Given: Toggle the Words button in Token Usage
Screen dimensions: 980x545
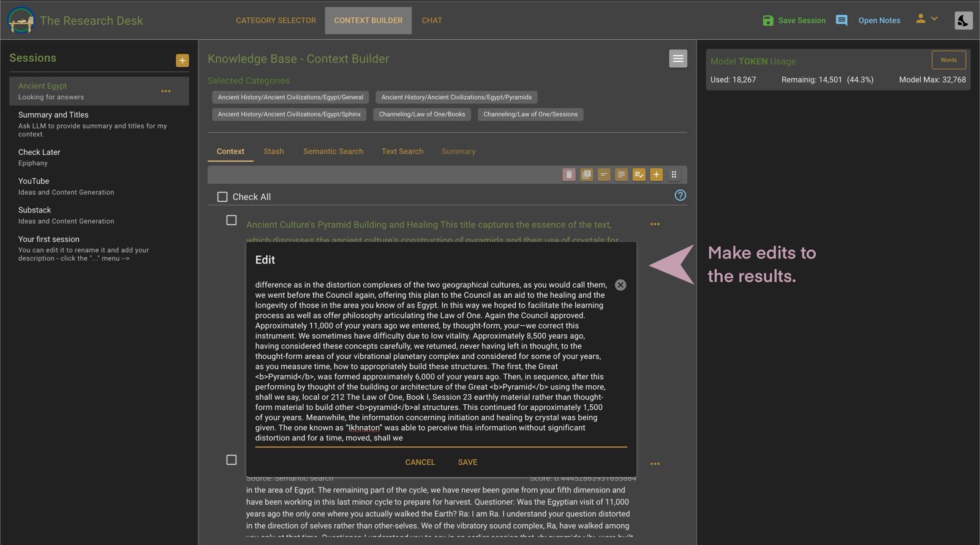Looking at the screenshot, I should coord(949,60).
